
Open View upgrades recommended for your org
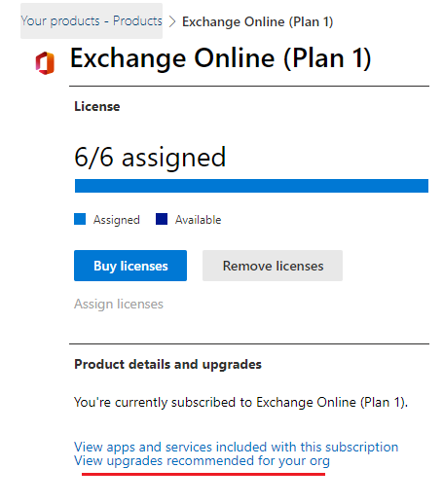coord(202,461)
